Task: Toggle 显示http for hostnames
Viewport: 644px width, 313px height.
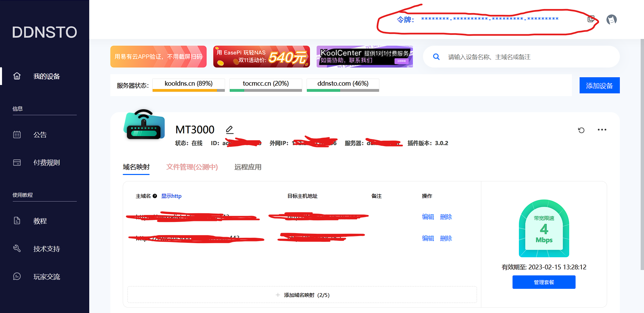Action: click(171, 196)
